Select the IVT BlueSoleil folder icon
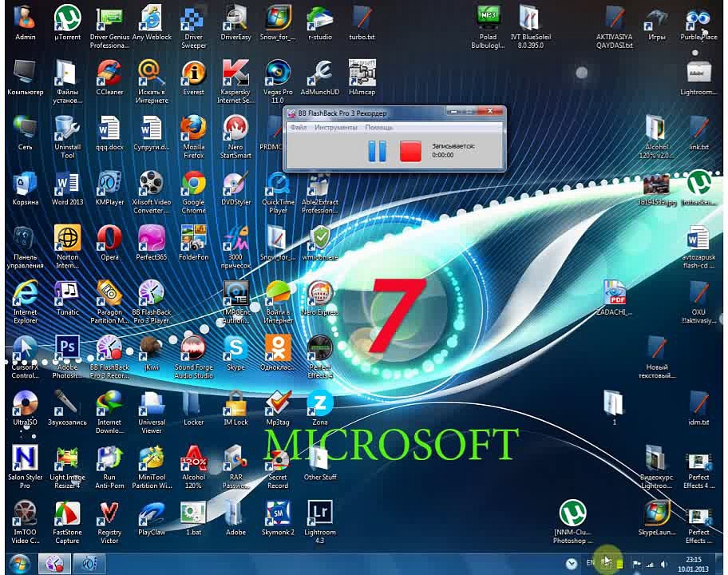 tap(530, 27)
